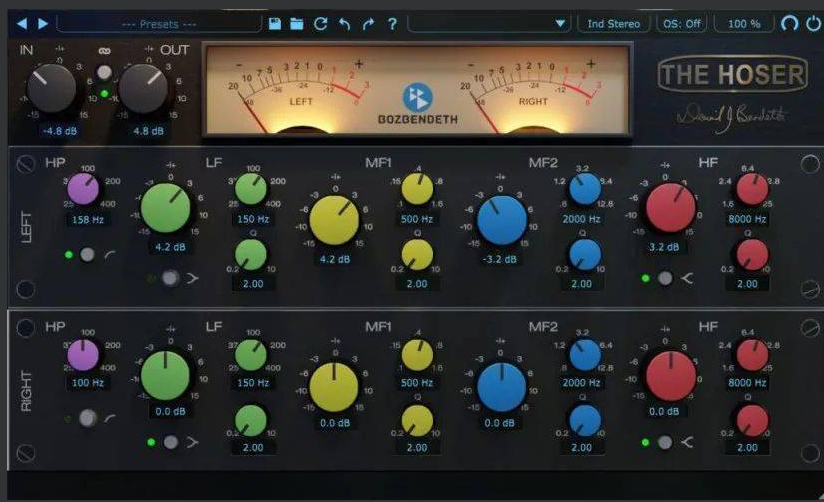
Task: Click the headphone-shaped icon in top bar
Action: coord(789,24)
